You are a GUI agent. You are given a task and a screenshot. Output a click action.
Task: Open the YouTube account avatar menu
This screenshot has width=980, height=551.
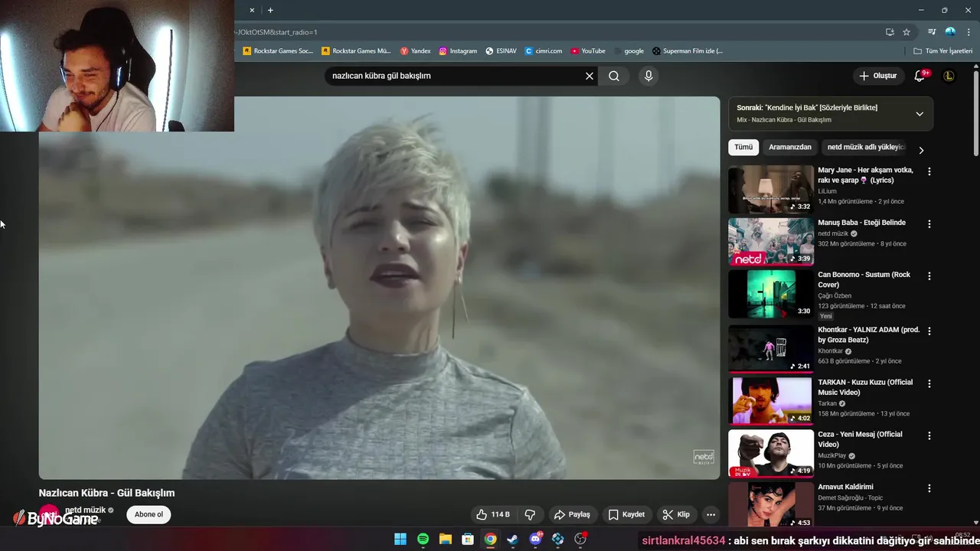click(x=949, y=76)
